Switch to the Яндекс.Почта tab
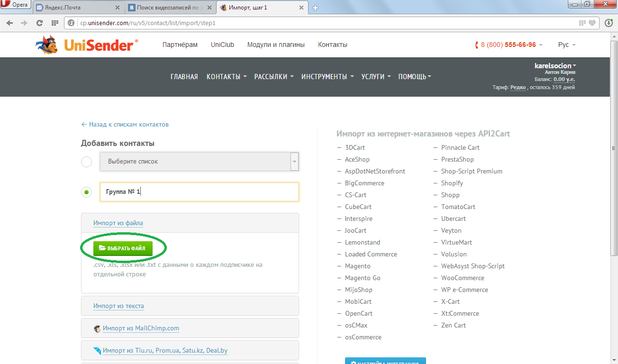This screenshot has height=364, width=618. pyautogui.click(x=78, y=8)
